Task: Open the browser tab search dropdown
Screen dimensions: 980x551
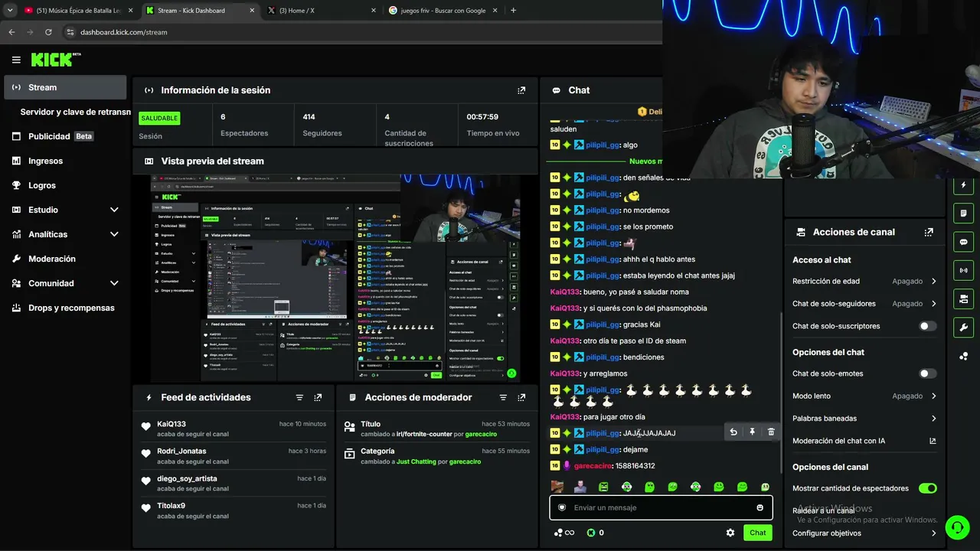Action: click(10, 11)
